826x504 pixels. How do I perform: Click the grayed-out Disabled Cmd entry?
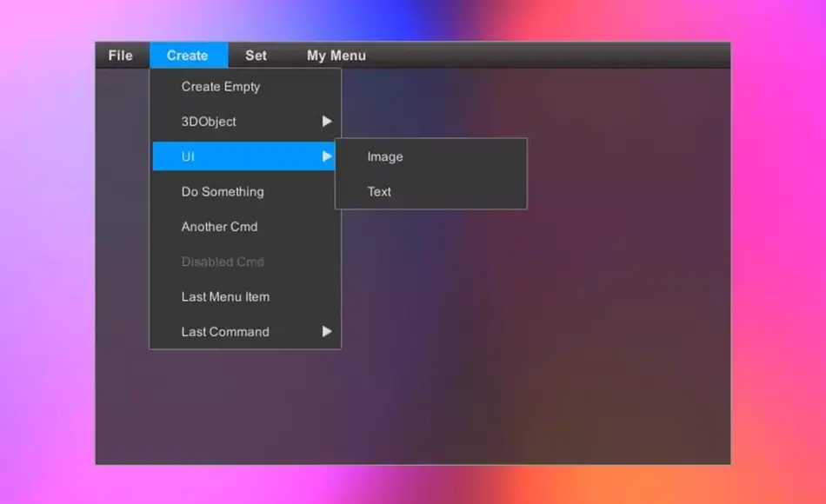(221, 262)
